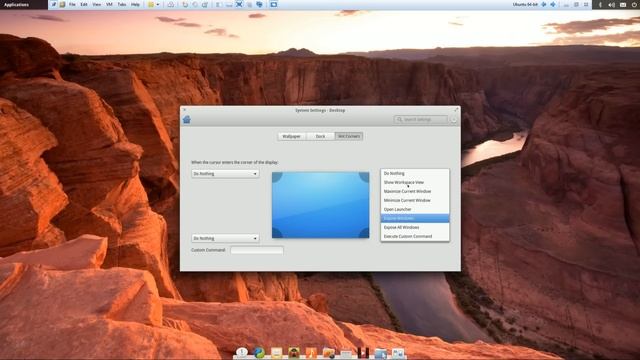The height and width of the screenshot is (360, 640).
Task: Click the power session icon in top panel
Action: 634,4
